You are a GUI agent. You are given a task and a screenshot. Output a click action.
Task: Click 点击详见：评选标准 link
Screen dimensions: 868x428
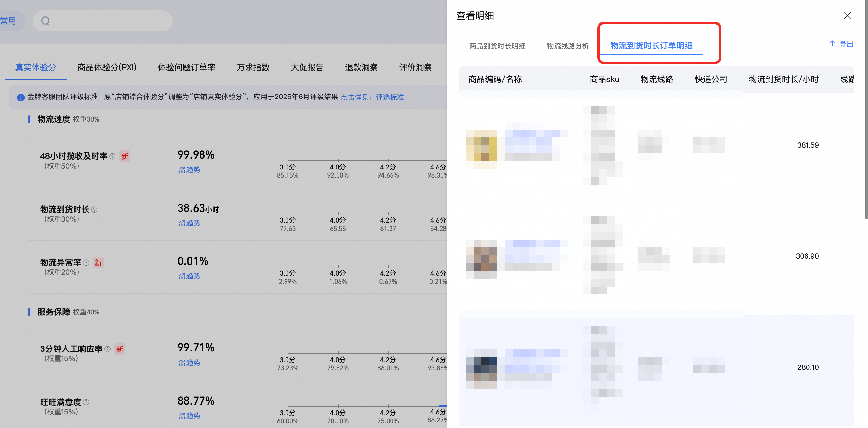coord(372,98)
